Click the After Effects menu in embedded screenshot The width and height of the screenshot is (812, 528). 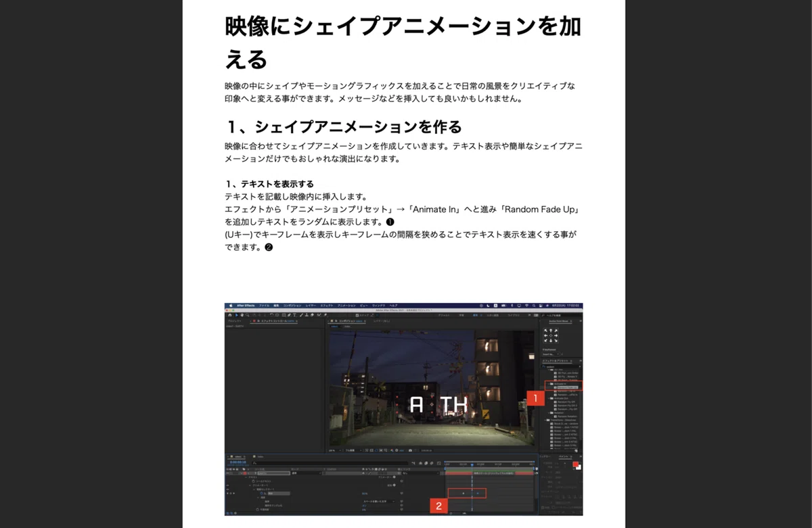246,306
